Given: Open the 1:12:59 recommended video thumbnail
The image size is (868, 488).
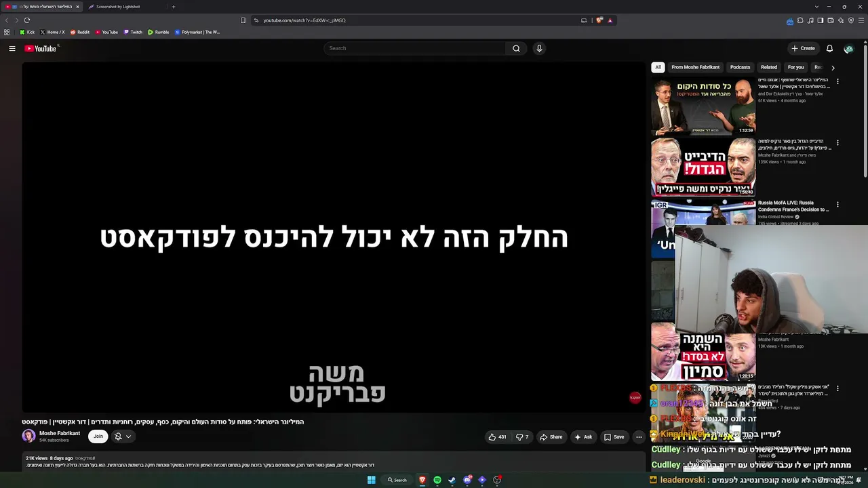Looking at the screenshot, I should coord(703,106).
